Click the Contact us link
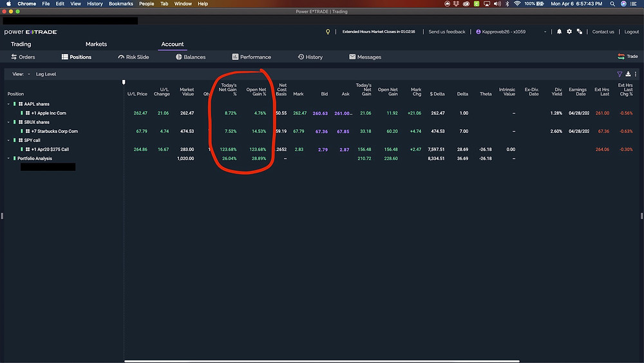Screen dimensions: 644x363 [603, 32]
